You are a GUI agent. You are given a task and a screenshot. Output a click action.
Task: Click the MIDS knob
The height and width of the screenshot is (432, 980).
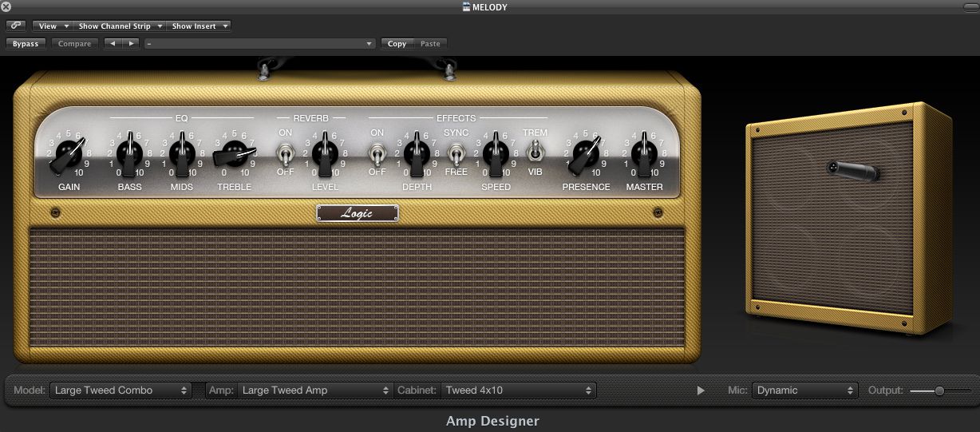coord(182,153)
